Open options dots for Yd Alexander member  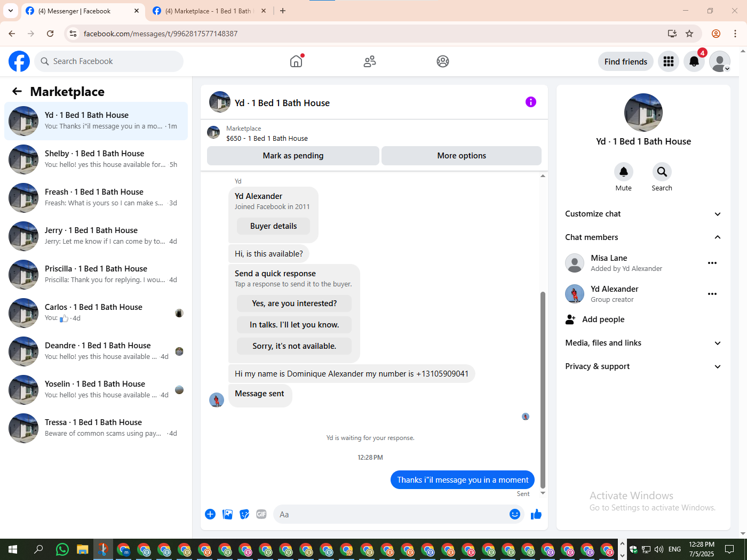click(x=712, y=294)
